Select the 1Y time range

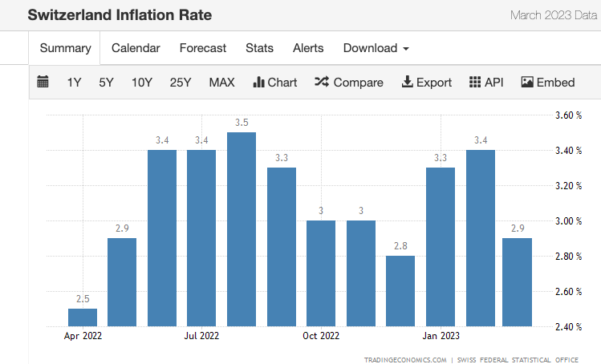[x=75, y=83]
